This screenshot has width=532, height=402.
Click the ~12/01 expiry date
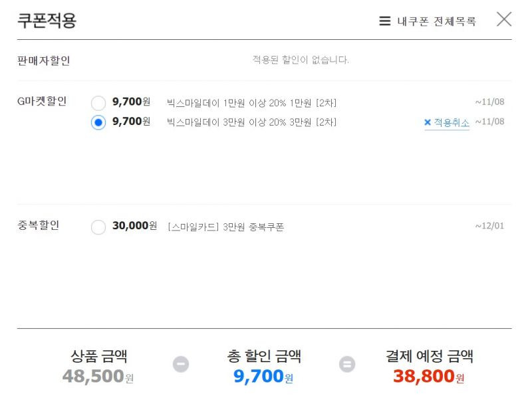(x=489, y=226)
